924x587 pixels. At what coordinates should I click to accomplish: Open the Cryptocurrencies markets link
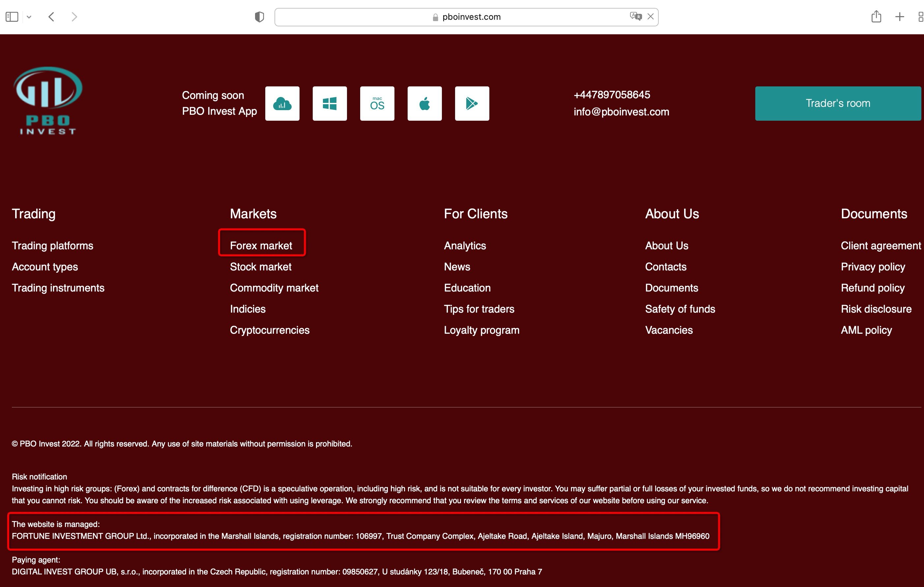[269, 330]
